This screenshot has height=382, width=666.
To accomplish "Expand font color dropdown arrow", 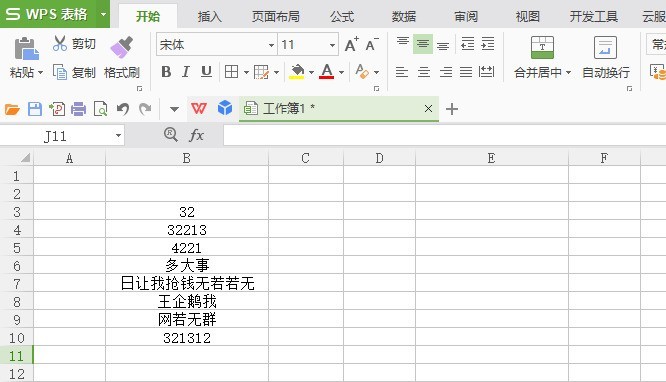I will tap(341, 72).
